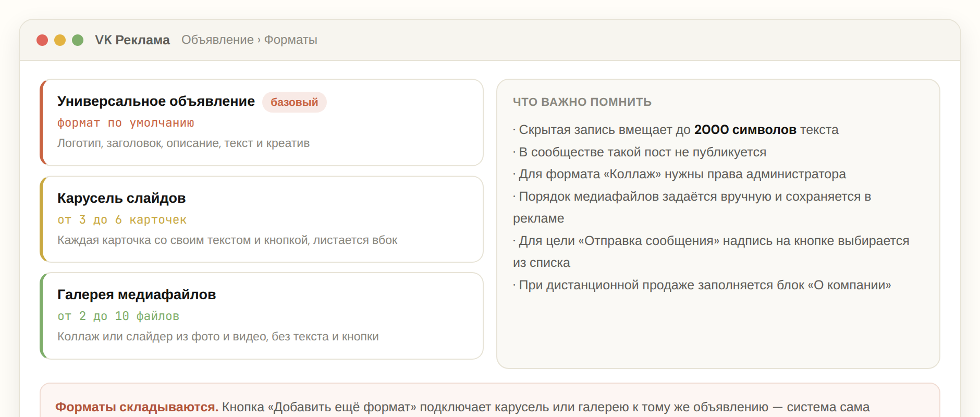Viewport: 980px width, 417px height.
Task: Click the от 2 до 10 файлов text
Action: coord(118,316)
